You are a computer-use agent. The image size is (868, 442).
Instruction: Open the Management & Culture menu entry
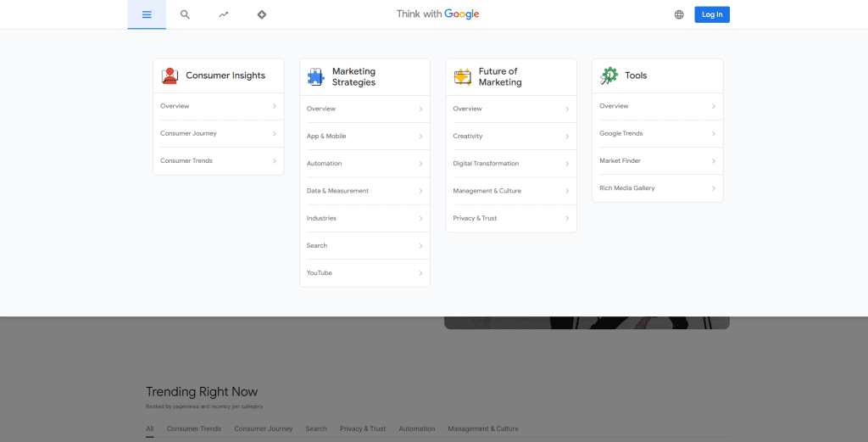(x=511, y=191)
